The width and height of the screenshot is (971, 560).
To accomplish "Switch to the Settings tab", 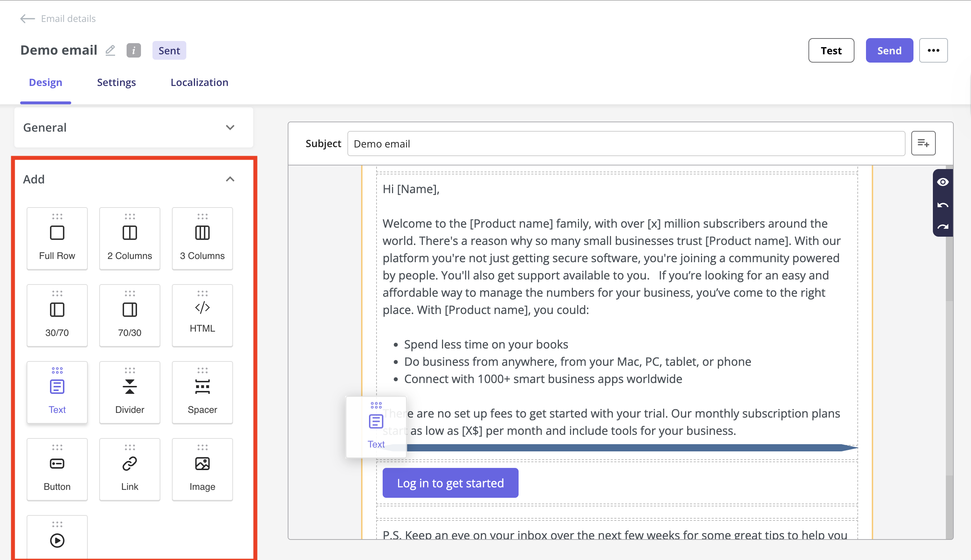I will (116, 82).
